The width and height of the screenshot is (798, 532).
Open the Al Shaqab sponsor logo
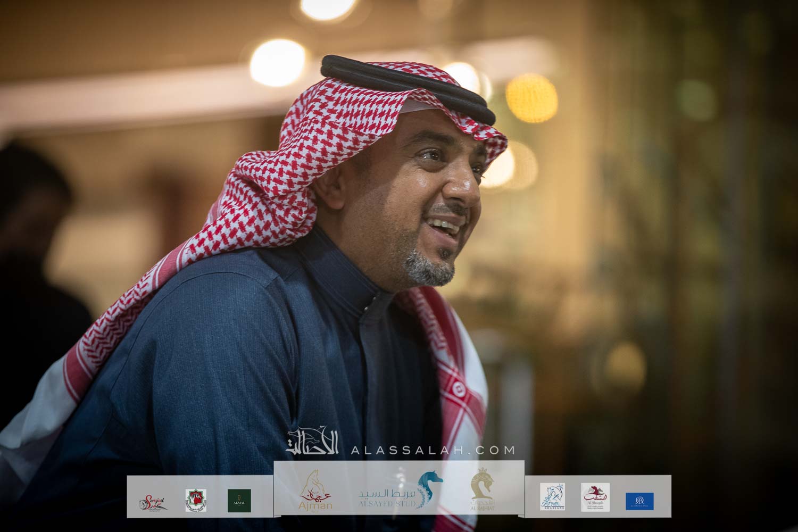coord(595,497)
